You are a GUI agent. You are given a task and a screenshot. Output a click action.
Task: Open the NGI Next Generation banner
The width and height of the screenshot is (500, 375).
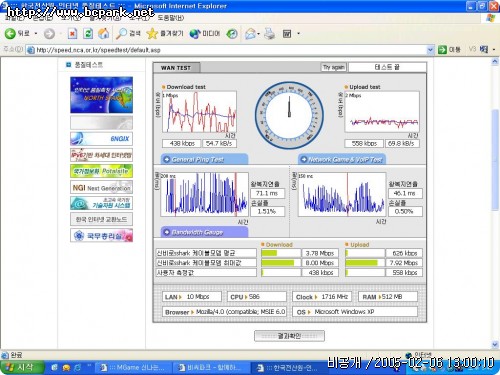coord(101,187)
